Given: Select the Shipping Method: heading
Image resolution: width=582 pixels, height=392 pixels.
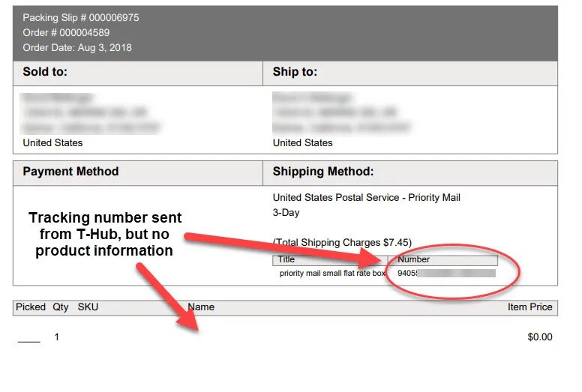Looking at the screenshot, I should coord(323,172).
